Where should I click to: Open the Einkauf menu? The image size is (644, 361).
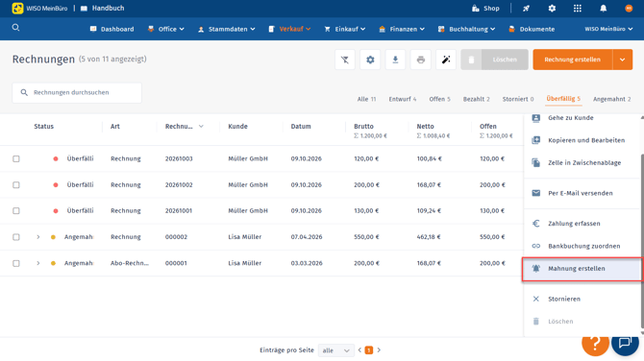coord(345,29)
